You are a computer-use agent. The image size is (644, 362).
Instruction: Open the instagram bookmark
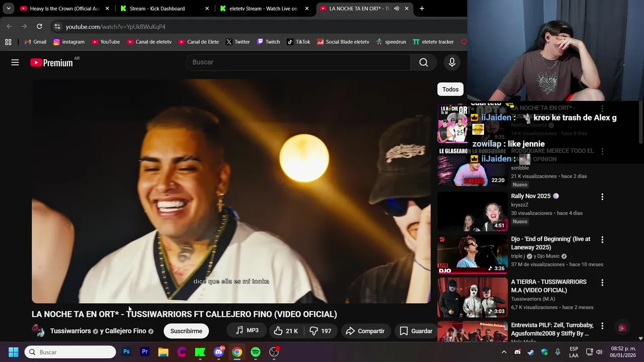[69, 42]
